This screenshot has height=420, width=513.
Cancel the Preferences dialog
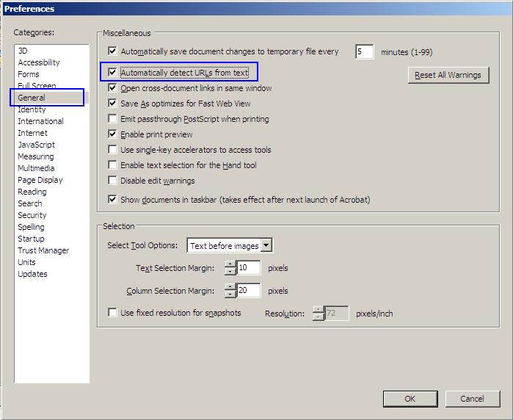pyautogui.click(x=472, y=399)
